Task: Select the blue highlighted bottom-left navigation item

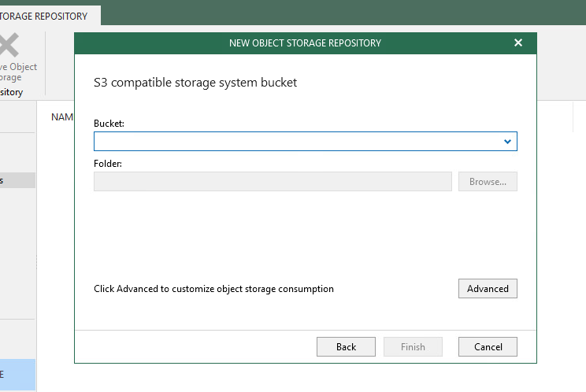Action: click(17, 375)
